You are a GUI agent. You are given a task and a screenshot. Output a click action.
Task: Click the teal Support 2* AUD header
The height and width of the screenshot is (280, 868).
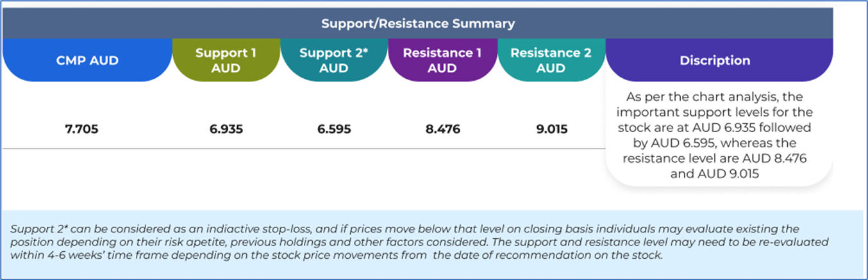(x=333, y=61)
